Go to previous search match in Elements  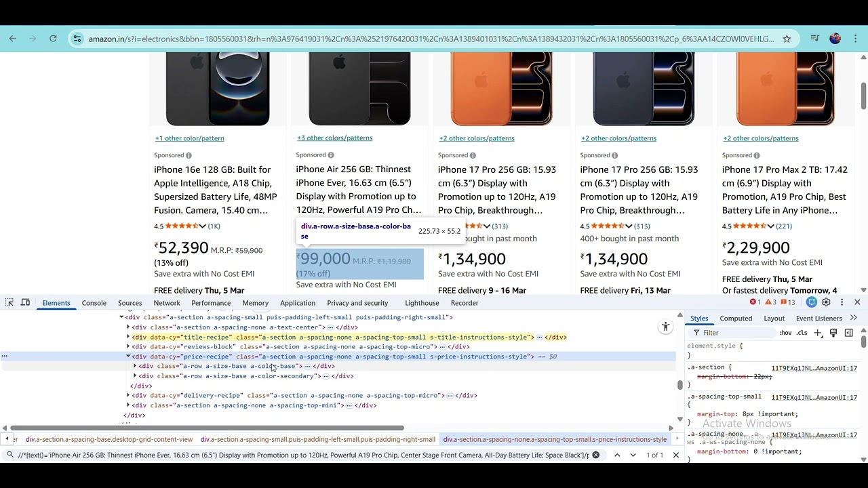click(x=617, y=455)
